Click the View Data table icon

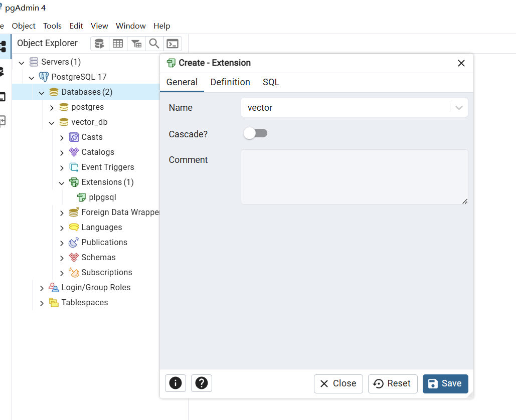click(118, 44)
